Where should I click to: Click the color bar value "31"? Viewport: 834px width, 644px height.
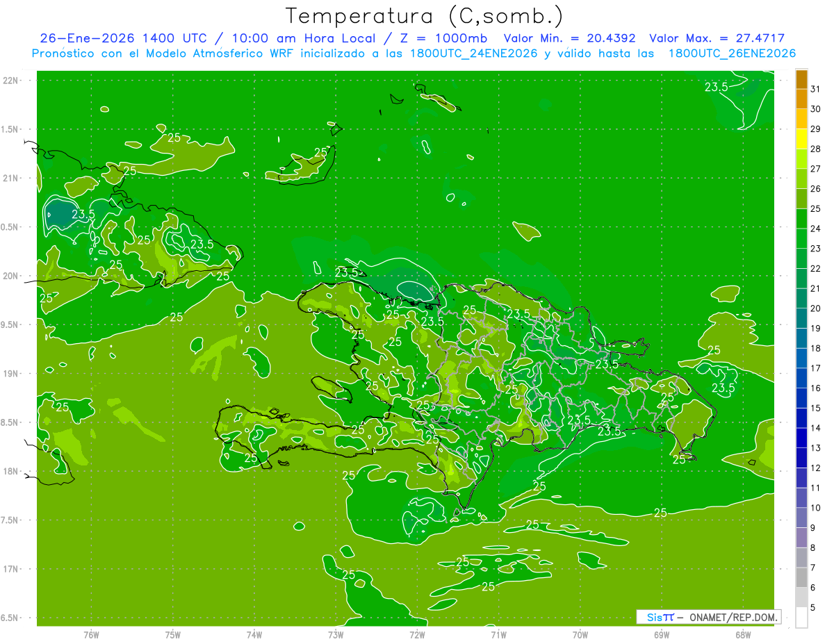[815, 88]
